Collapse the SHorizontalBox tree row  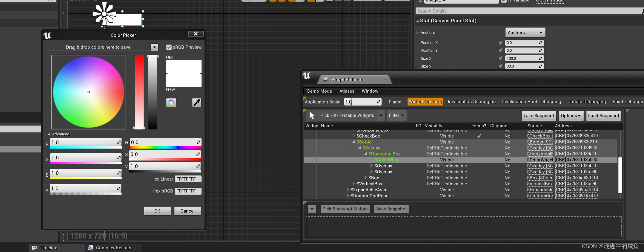click(366, 154)
